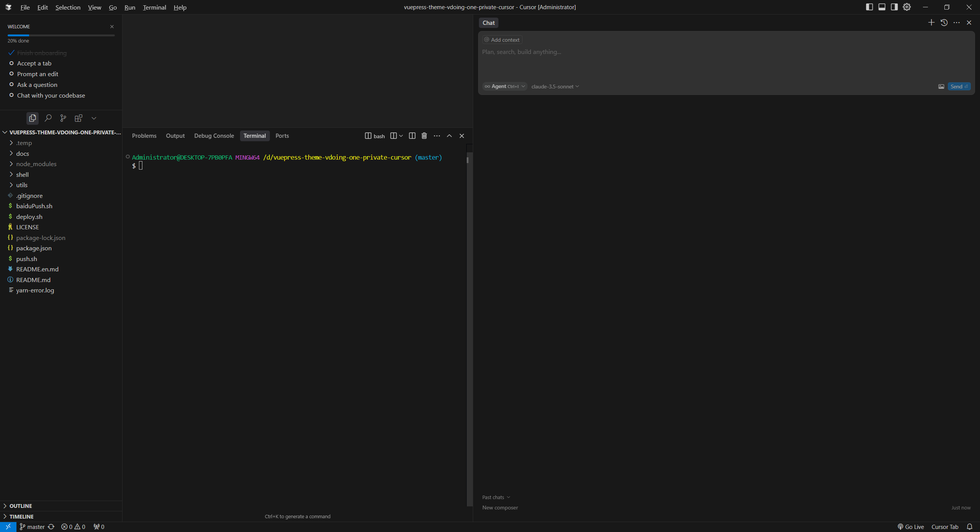The height and width of the screenshot is (532, 980).
Task: Kill terminal with trash icon
Action: 424,136
